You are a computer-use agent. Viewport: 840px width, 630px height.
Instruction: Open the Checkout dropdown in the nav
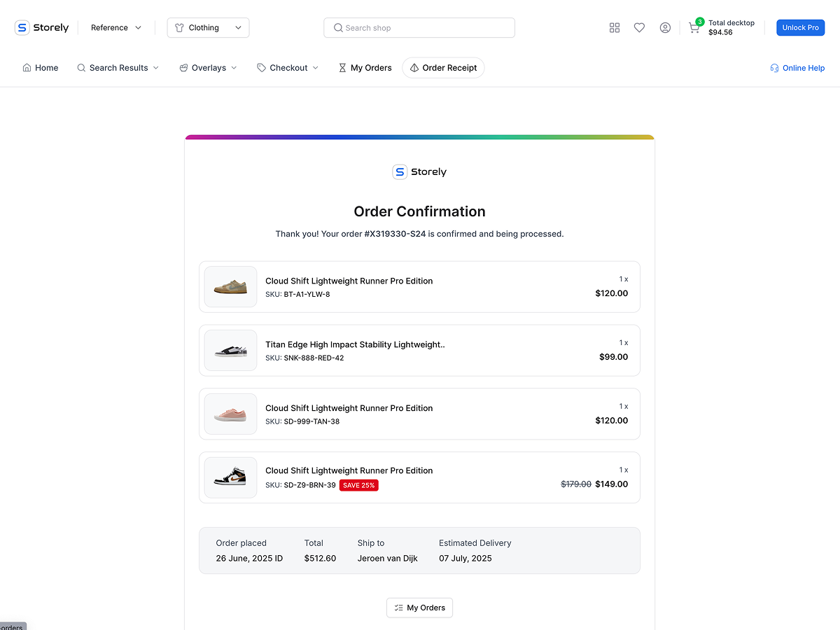287,67
